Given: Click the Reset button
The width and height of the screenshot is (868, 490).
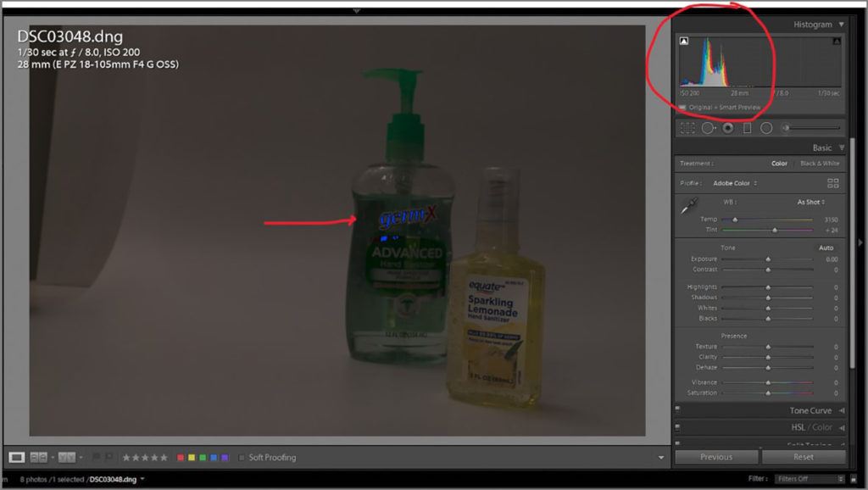Looking at the screenshot, I should tap(803, 457).
